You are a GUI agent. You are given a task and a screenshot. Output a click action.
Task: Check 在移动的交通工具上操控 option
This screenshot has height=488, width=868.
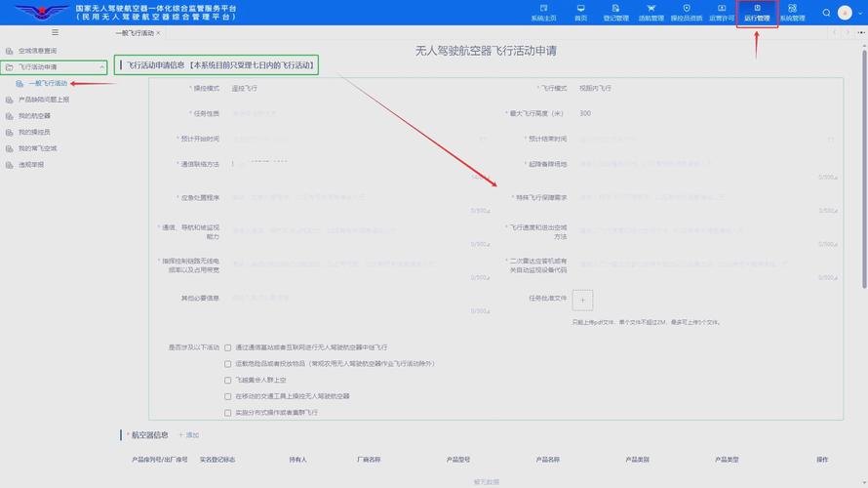227,396
